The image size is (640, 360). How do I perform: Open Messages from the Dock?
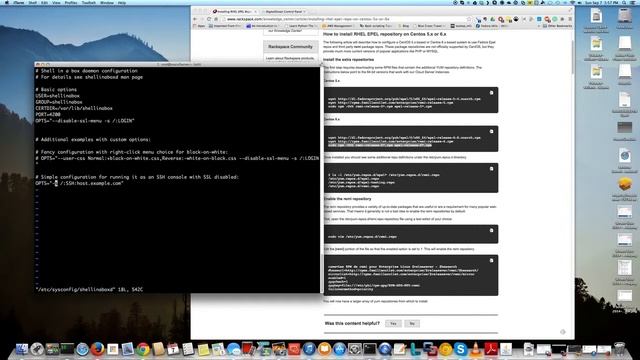pos(233,349)
